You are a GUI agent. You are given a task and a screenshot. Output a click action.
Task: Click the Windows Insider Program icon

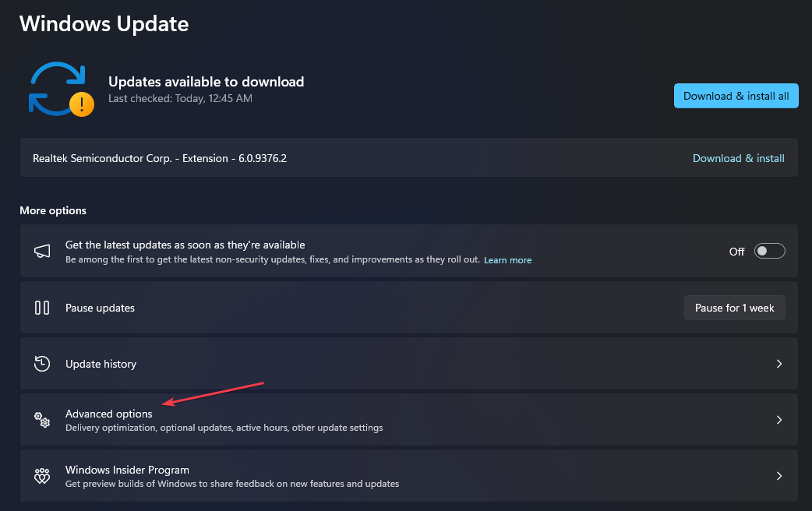42,476
